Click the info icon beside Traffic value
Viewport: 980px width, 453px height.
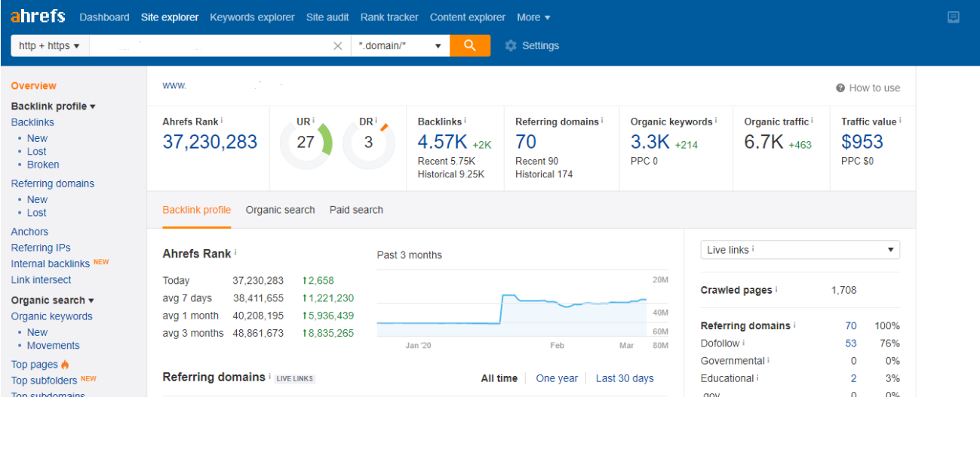click(x=900, y=121)
